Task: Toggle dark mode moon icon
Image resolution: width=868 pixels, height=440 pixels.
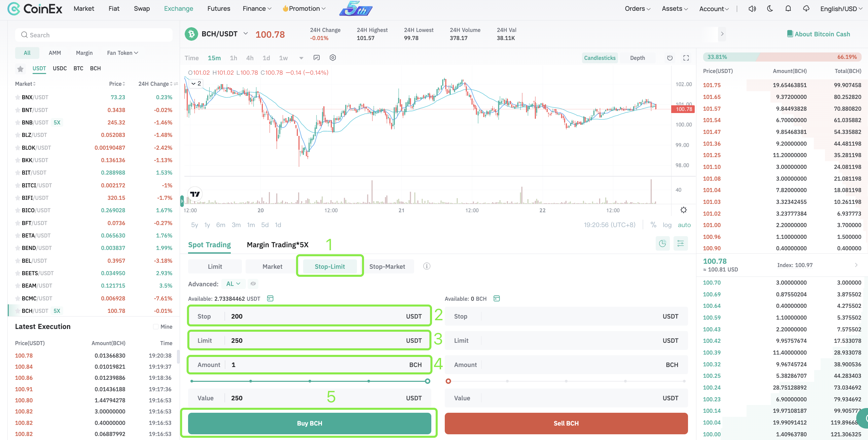Action: 770,9
